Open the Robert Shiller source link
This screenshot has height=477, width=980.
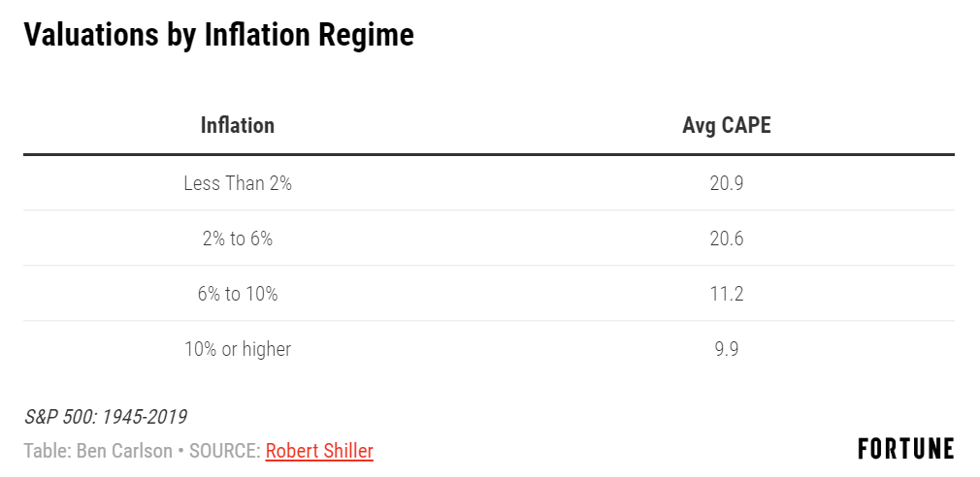(x=319, y=450)
